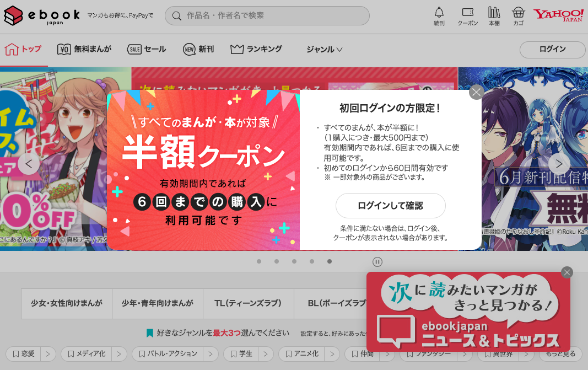Viewport: 588px width, 370px height.
Task: Open the ebook japan logo home link
Action: click(x=42, y=16)
